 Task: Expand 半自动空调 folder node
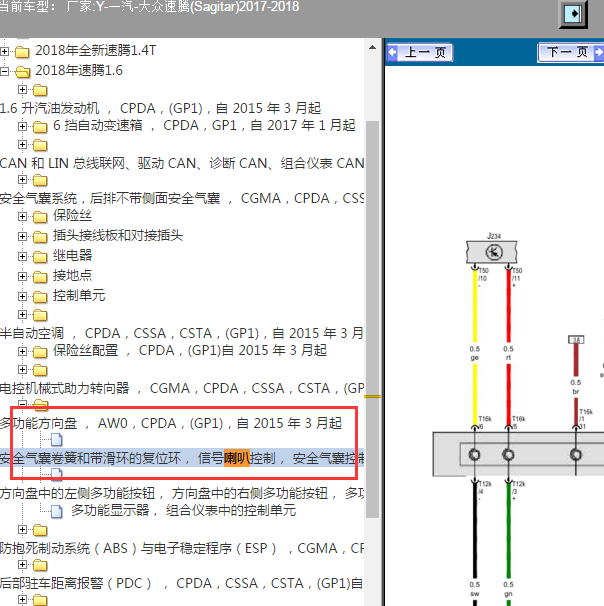(x=22, y=315)
